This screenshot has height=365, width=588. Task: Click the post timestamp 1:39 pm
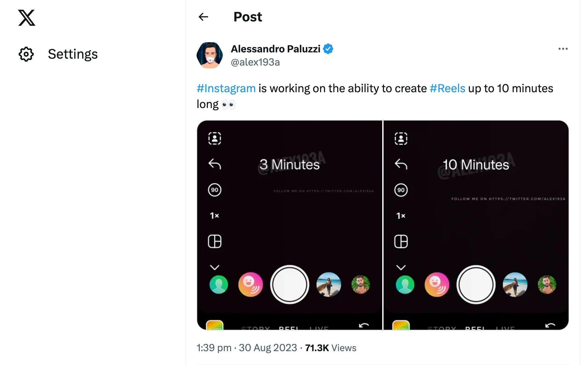214,348
